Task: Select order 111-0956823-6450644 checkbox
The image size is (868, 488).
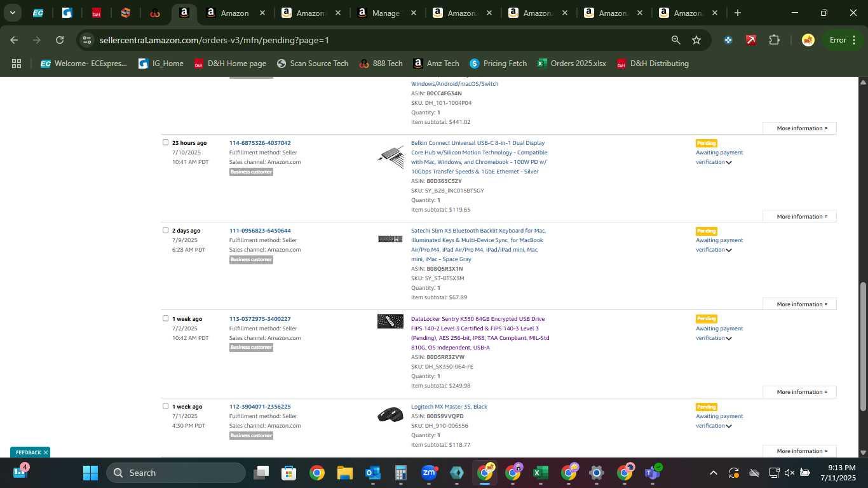Action: (165, 230)
